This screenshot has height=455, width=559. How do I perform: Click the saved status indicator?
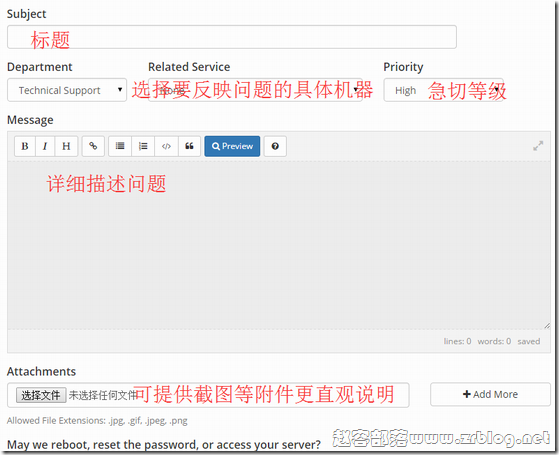click(x=529, y=341)
